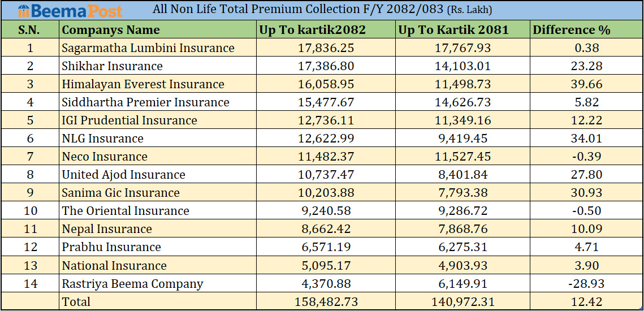
Task: Select The Oriental Insurance name cell
Action: [x=126, y=211]
